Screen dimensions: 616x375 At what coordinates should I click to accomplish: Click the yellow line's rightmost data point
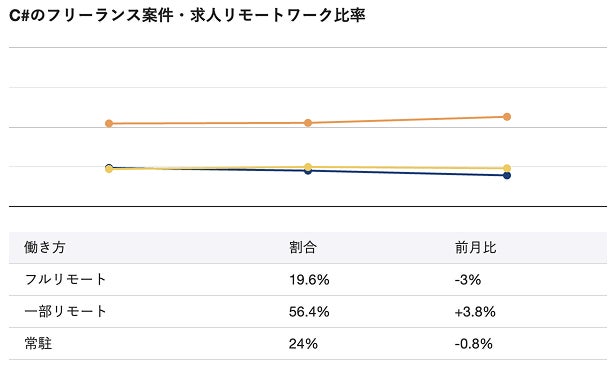point(507,168)
